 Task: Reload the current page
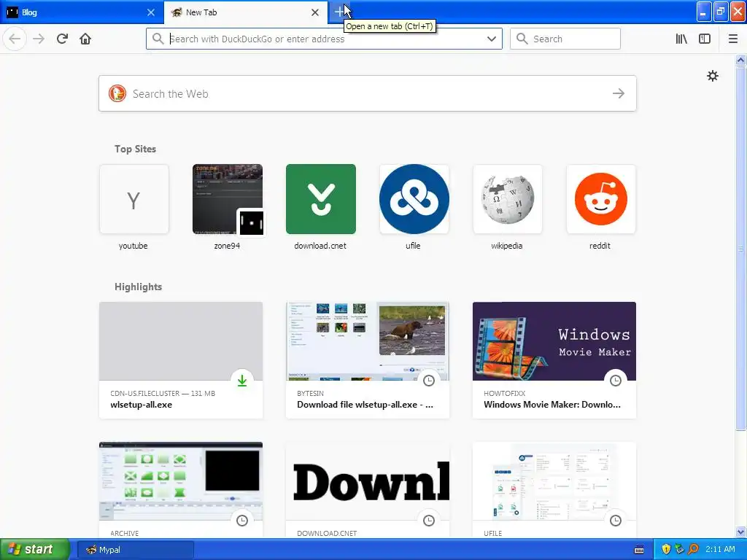coord(62,39)
